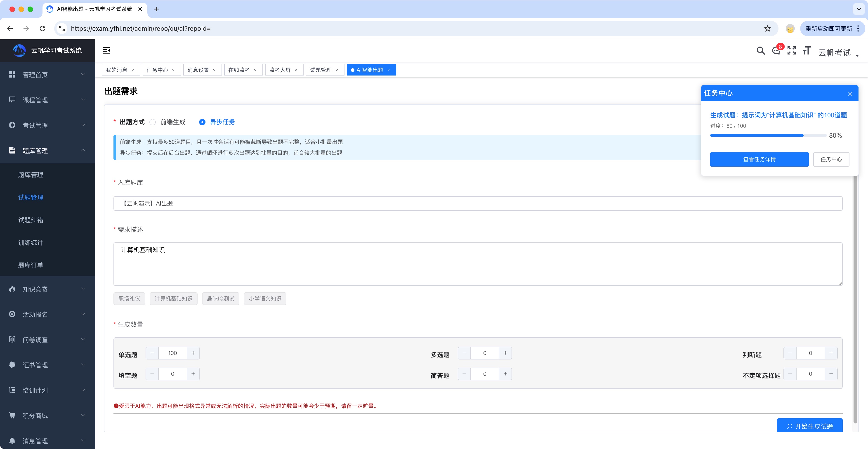The height and width of the screenshot is (449, 868).
Task: Toggle fullscreen mode icon
Action: click(792, 51)
